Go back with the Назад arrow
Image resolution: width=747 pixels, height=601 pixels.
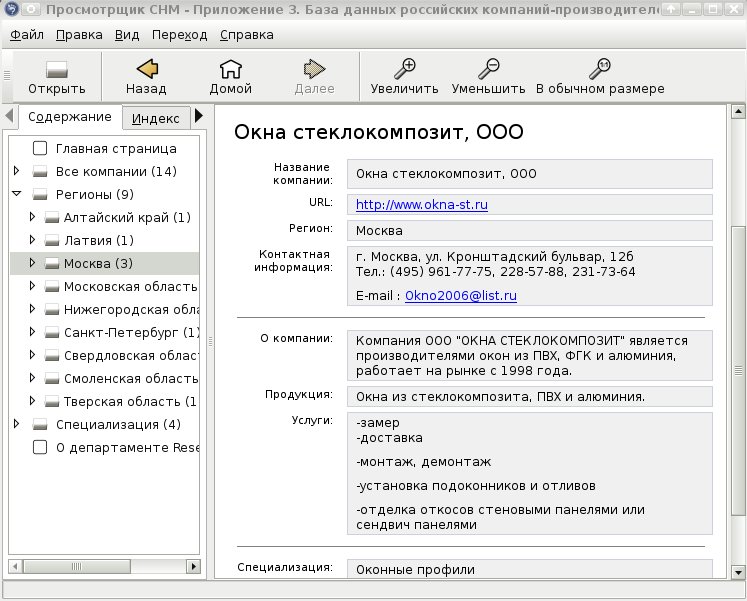click(x=147, y=69)
